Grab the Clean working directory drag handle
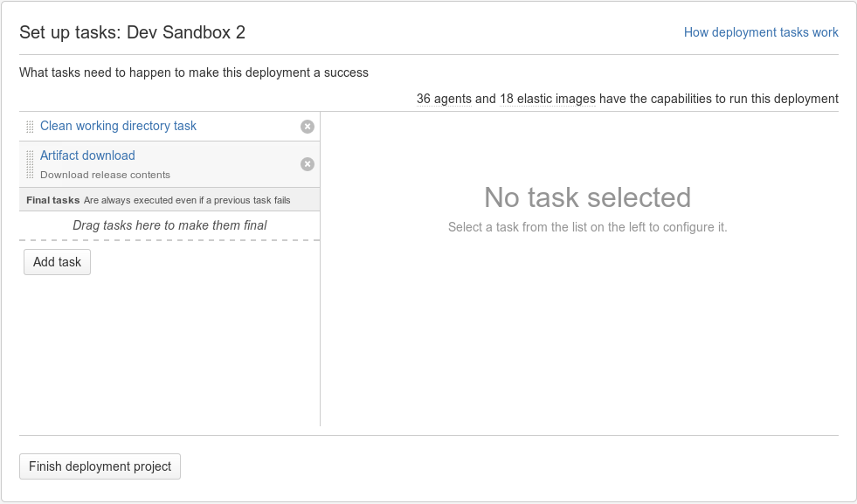The width and height of the screenshot is (857, 504). (x=30, y=127)
